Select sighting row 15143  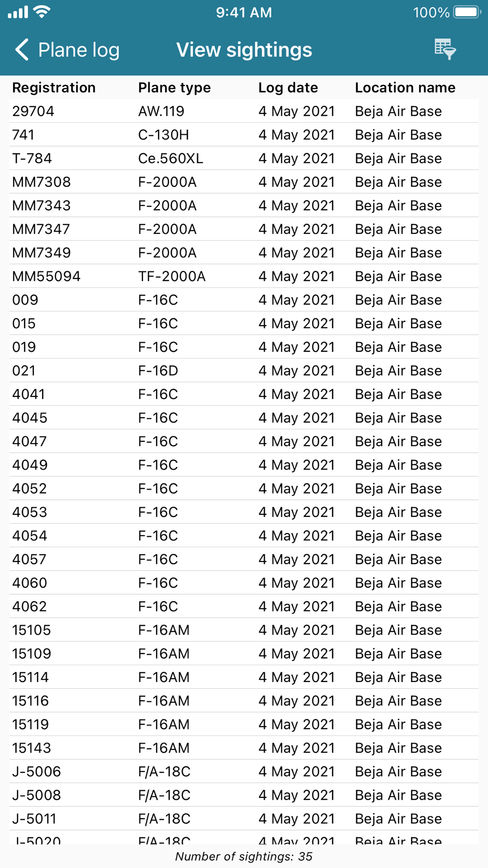click(244, 748)
